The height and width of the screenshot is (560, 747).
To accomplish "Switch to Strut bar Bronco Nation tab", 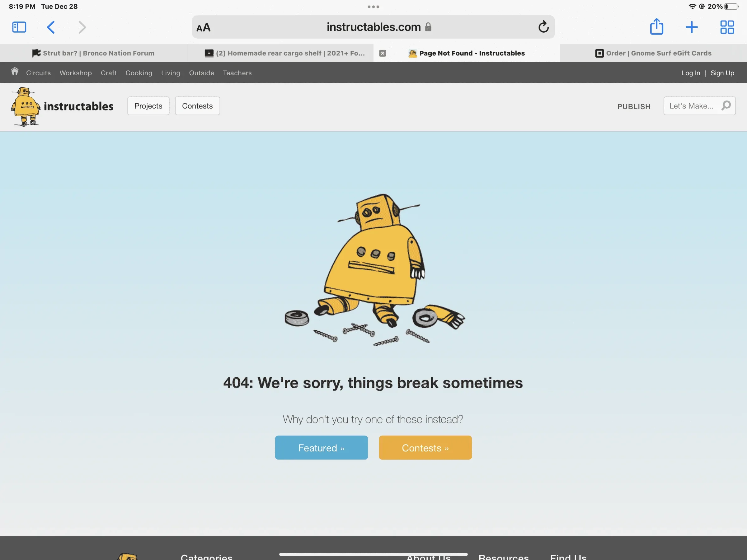I will [x=93, y=53].
